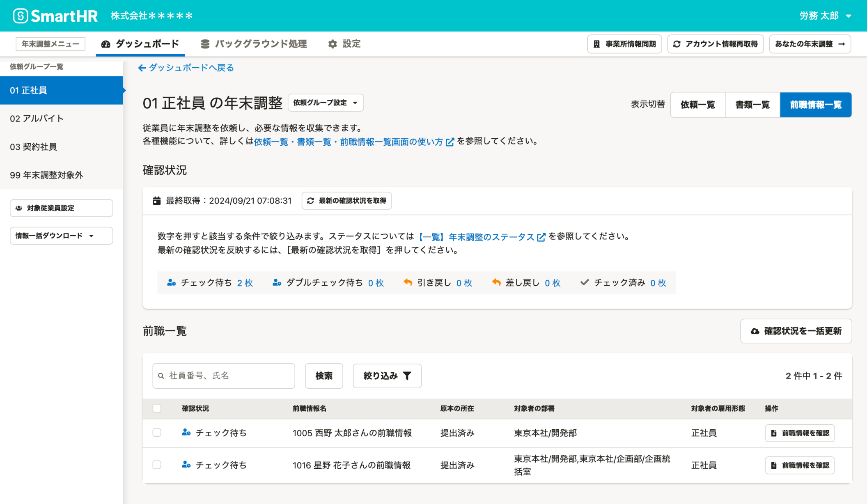The width and height of the screenshot is (867, 504).
Task: Open the 依頼グループ設定 dropdown
Action: [x=326, y=103]
